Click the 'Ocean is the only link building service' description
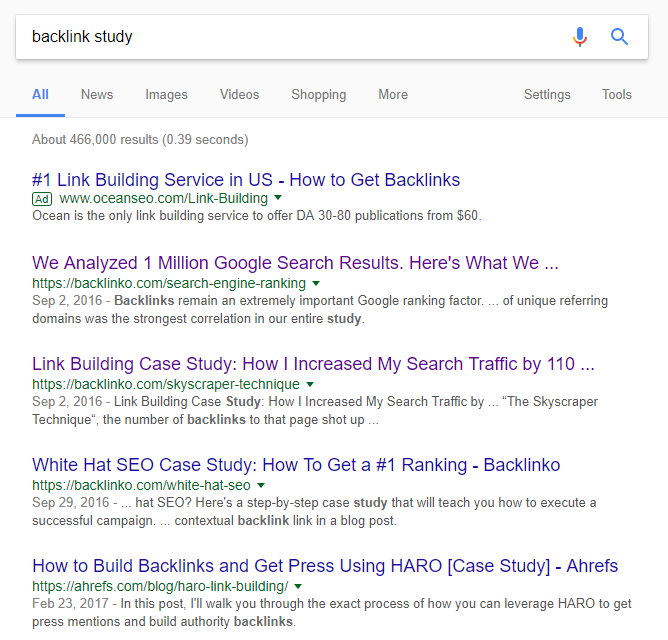668x640 pixels. pyautogui.click(x=257, y=216)
